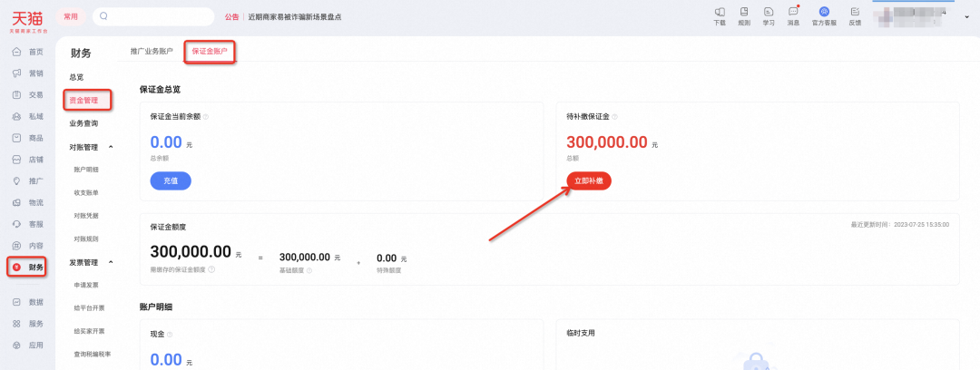
Task: Select the 保证金账户 tab
Action: tap(210, 52)
